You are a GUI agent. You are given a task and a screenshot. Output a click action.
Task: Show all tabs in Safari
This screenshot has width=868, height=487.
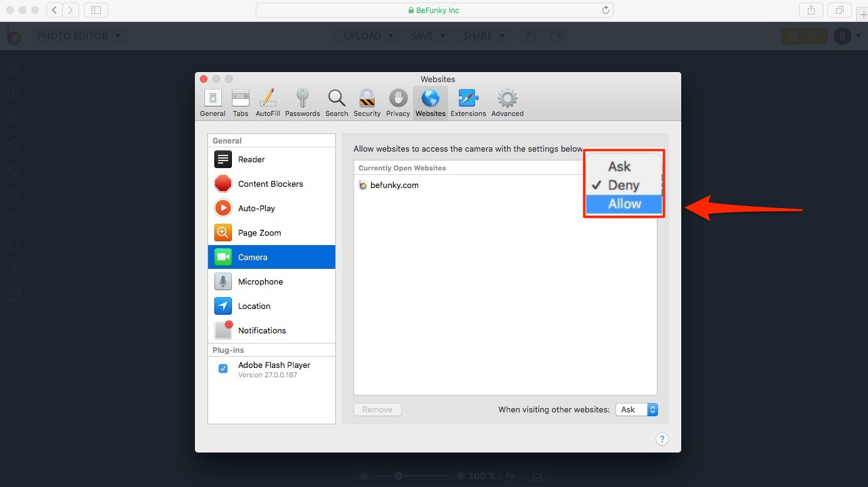click(839, 10)
